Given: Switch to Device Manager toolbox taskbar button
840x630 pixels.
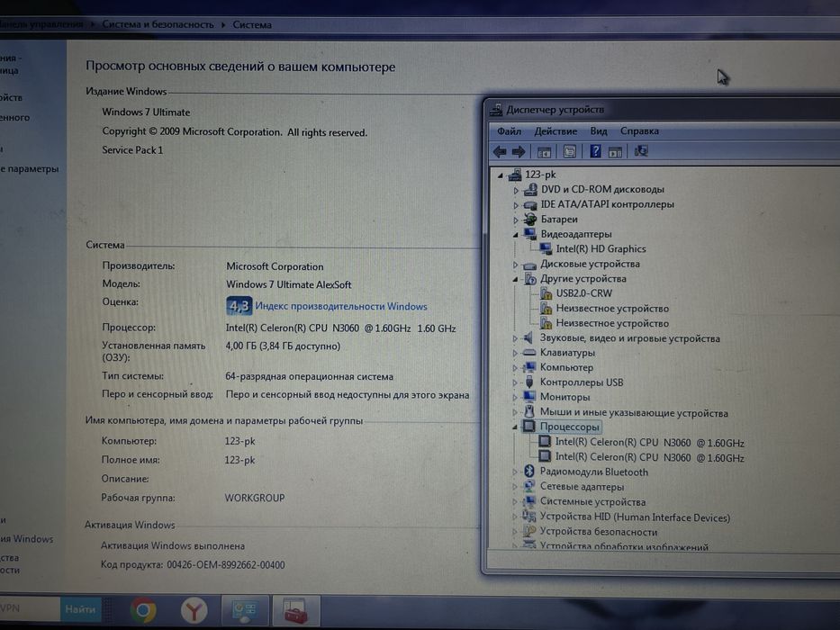Looking at the screenshot, I should pyautogui.click(x=295, y=610).
